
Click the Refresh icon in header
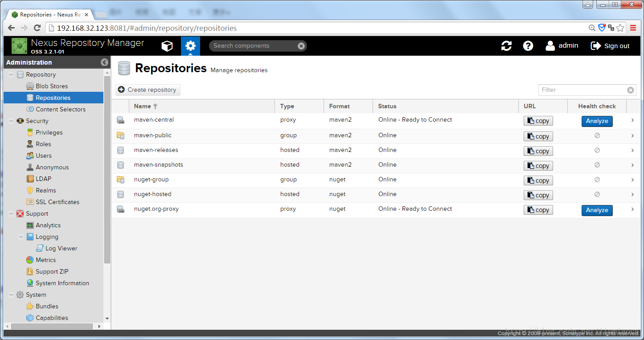(x=506, y=46)
